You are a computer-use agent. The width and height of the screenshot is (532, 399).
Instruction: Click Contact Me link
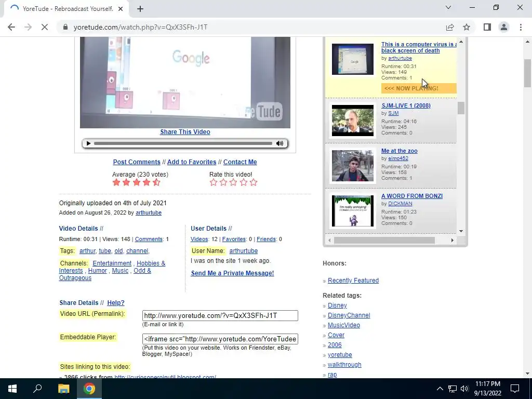[240, 162]
